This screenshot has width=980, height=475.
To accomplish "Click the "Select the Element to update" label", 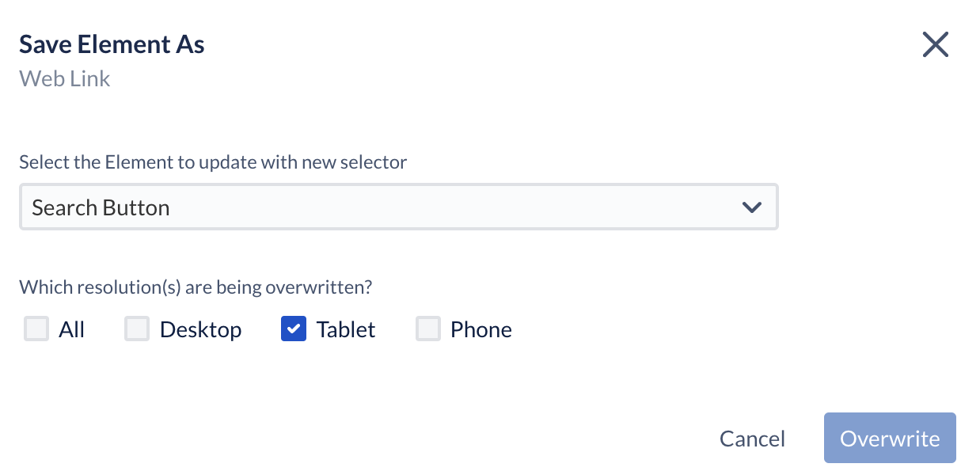I will tap(213, 162).
